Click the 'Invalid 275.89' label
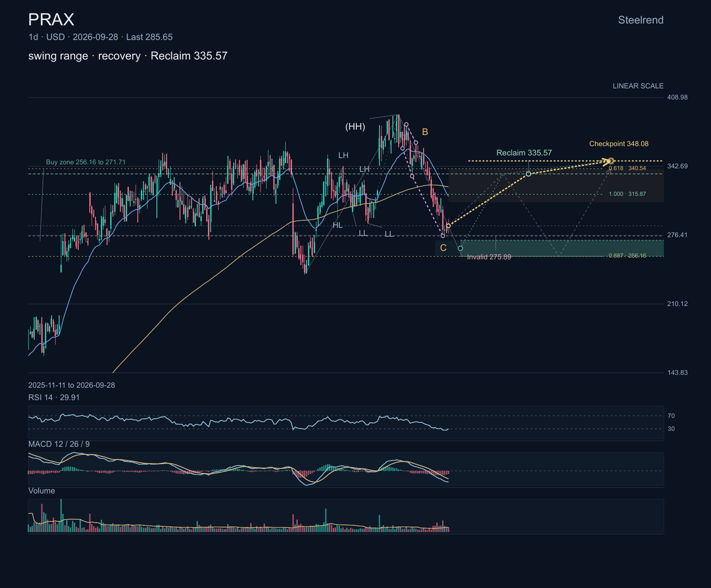The height and width of the screenshot is (588, 711). [489, 257]
